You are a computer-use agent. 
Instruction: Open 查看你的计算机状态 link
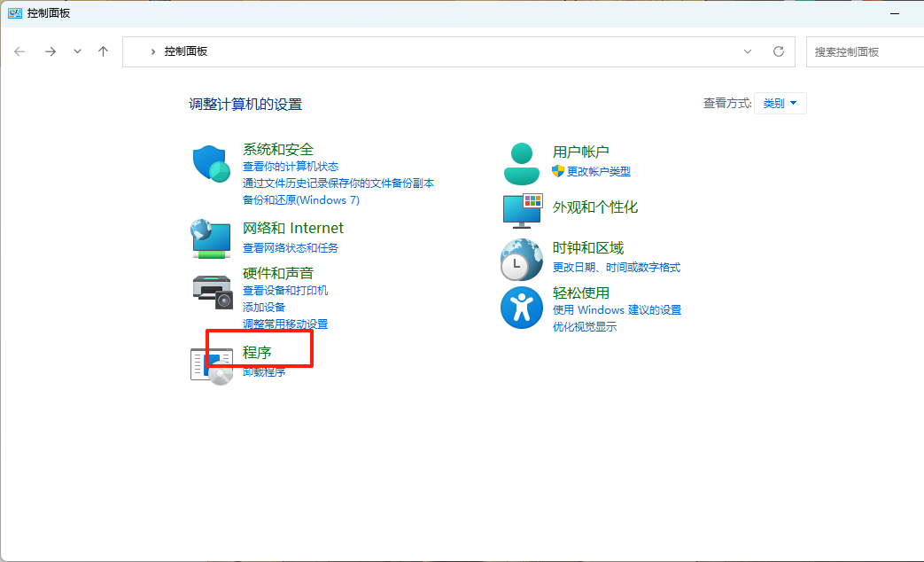(x=291, y=167)
